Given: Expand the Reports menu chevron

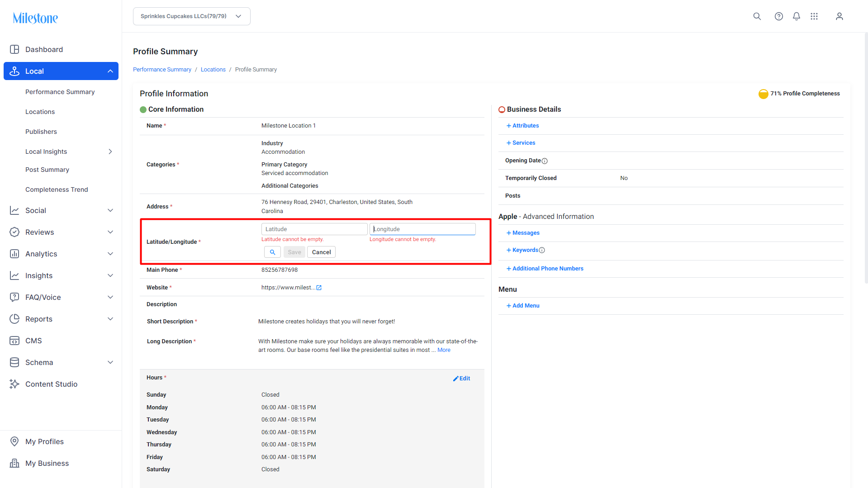Looking at the screenshot, I should 110,319.
